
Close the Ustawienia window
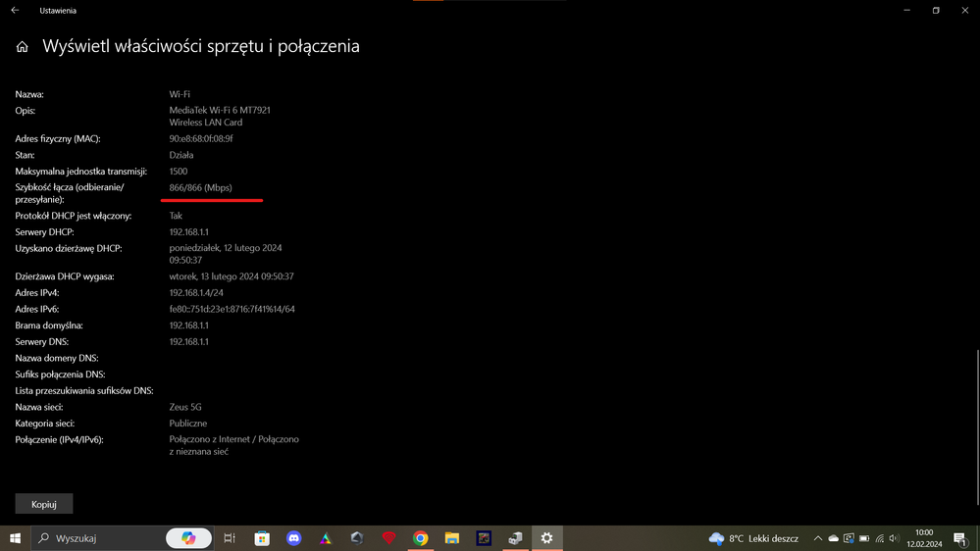tap(965, 10)
